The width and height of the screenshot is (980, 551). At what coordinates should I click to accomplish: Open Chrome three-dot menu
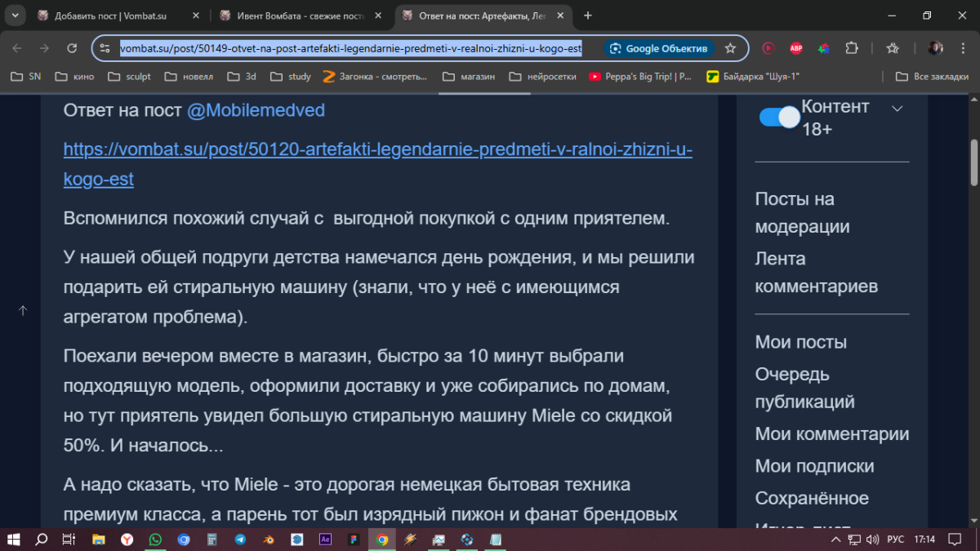pyautogui.click(x=963, y=48)
